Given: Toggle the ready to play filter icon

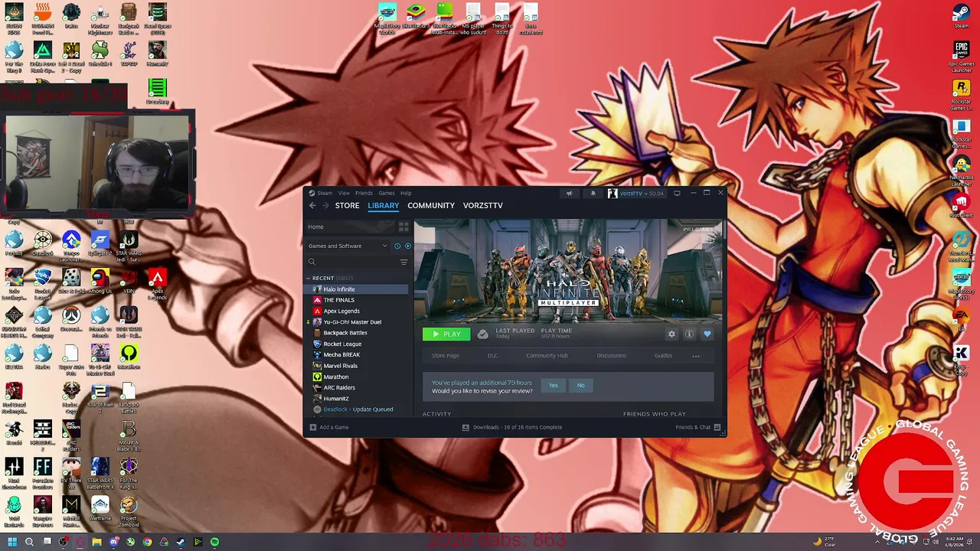Looking at the screenshot, I should 407,246.
